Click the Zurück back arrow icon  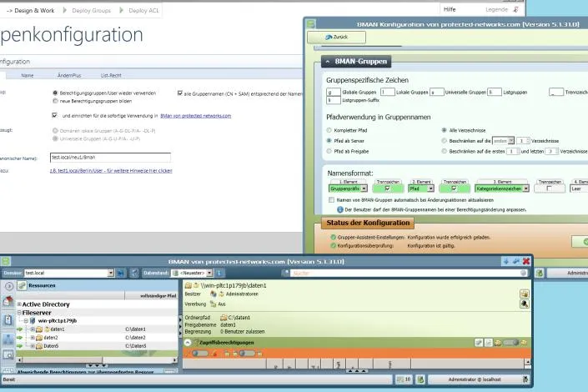pos(329,38)
